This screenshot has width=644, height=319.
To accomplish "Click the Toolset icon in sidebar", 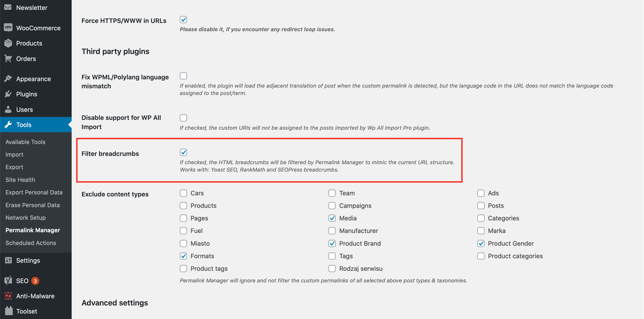I will (8, 311).
